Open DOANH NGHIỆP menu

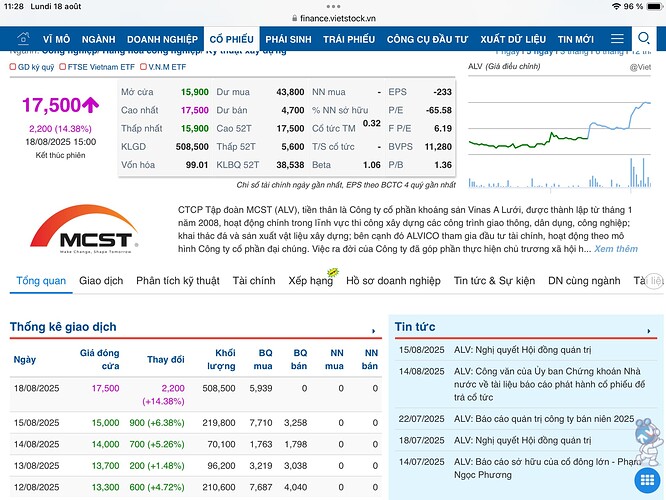pyautogui.click(x=162, y=40)
